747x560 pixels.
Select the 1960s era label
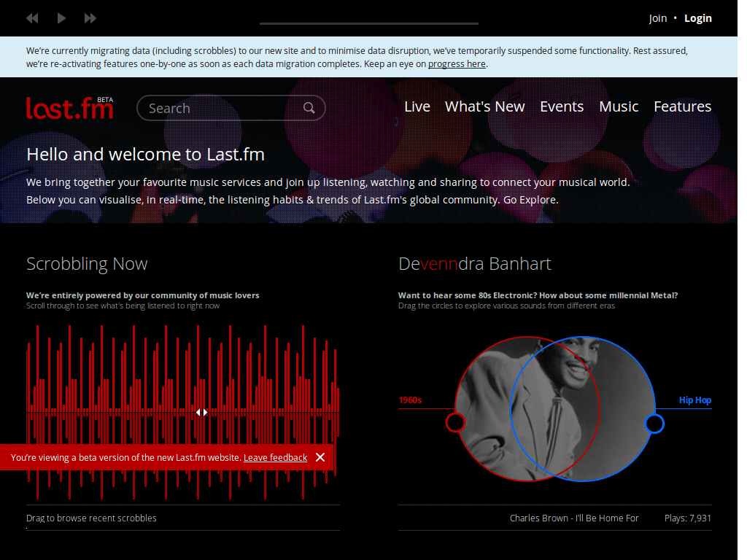pyautogui.click(x=410, y=400)
